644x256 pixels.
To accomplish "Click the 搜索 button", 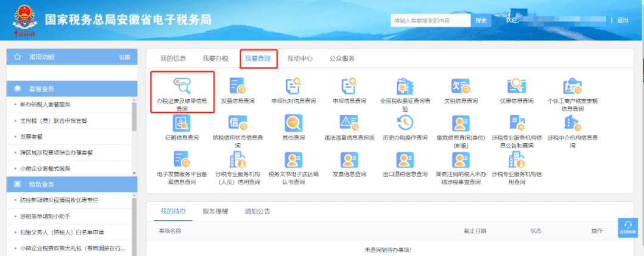I will click(x=480, y=20).
